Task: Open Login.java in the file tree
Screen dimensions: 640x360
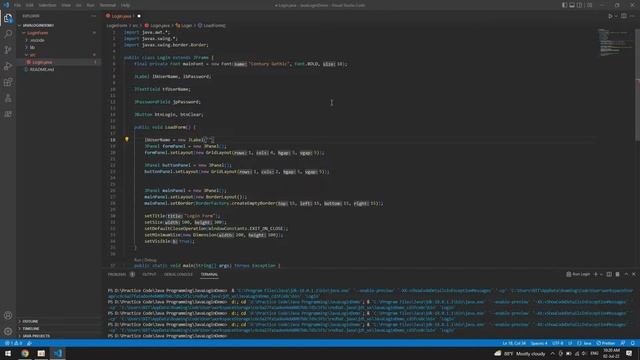Action: coord(42,62)
